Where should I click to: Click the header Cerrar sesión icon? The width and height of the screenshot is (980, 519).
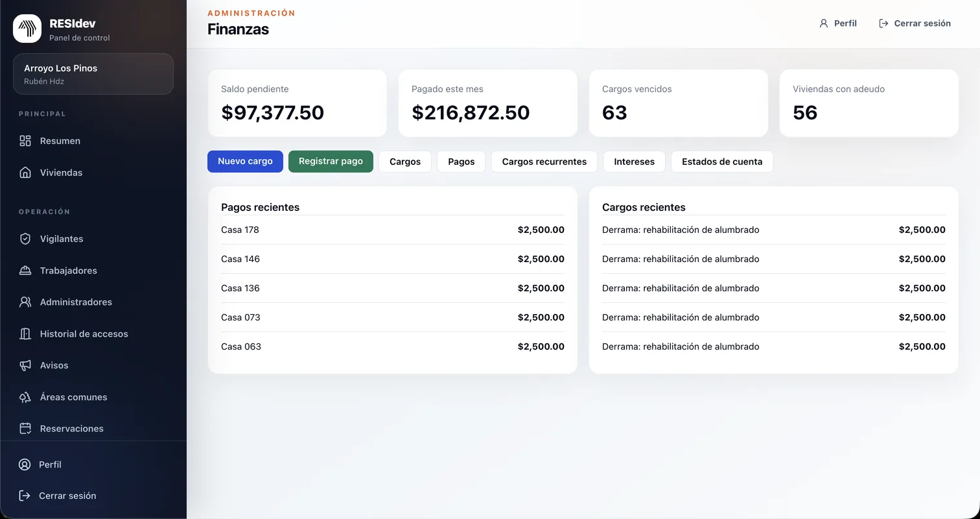point(883,23)
